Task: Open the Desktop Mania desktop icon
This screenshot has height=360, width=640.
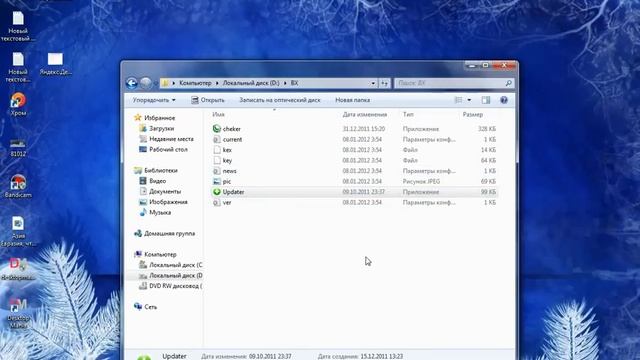Action: pyautogui.click(x=18, y=305)
